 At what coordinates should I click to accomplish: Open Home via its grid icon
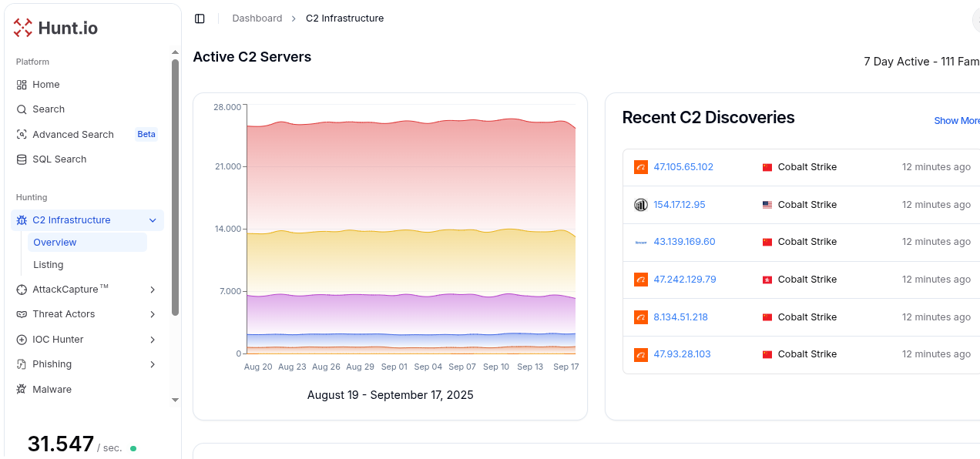(x=22, y=85)
